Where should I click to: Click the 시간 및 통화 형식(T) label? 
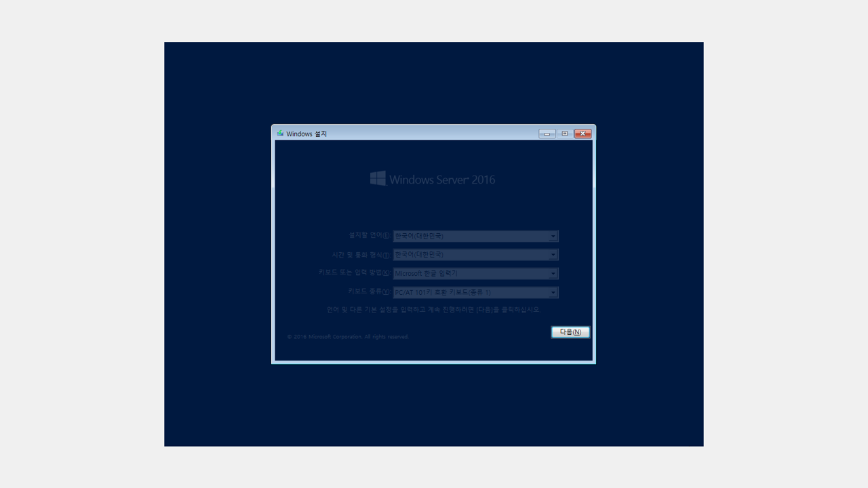click(x=361, y=255)
